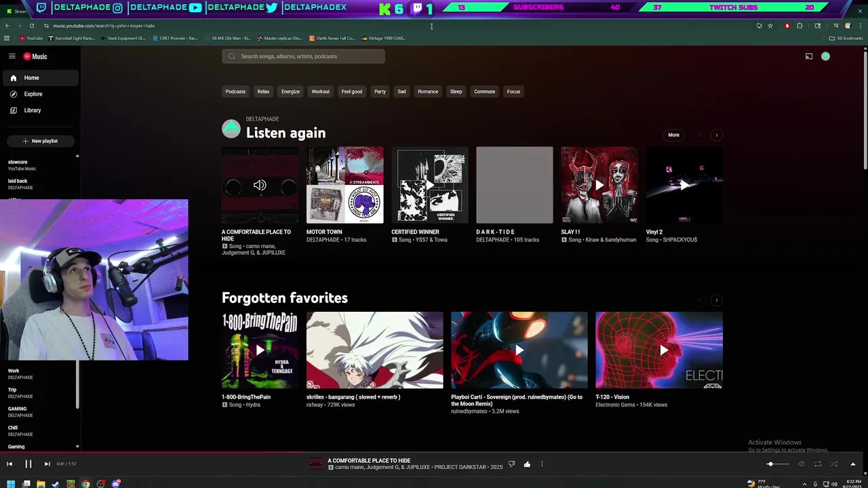Show next Forgotten favorites items
Image resolution: width=868 pixels, height=488 pixels.
point(717,300)
